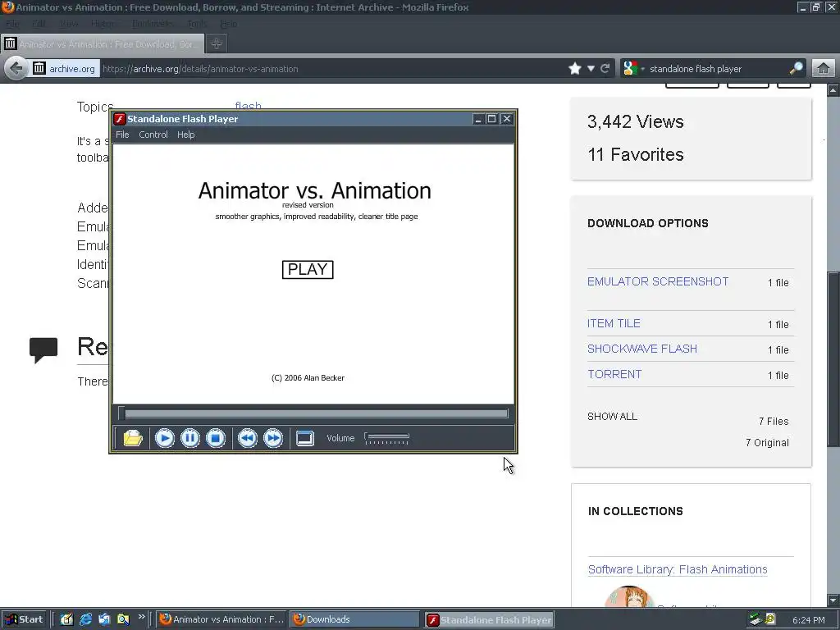840x630 pixels.
Task: Click the third quick launch icon
Action: pyautogui.click(x=104, y=619)
